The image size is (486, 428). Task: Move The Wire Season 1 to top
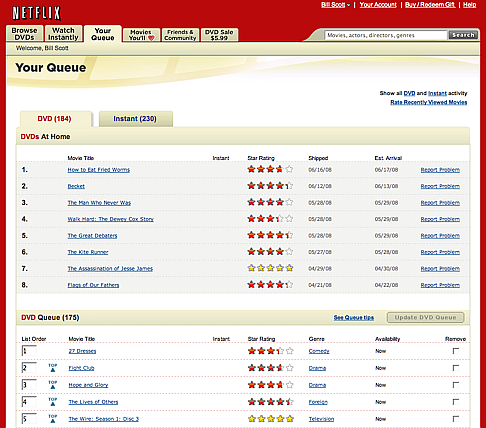(x=53, y=419)
